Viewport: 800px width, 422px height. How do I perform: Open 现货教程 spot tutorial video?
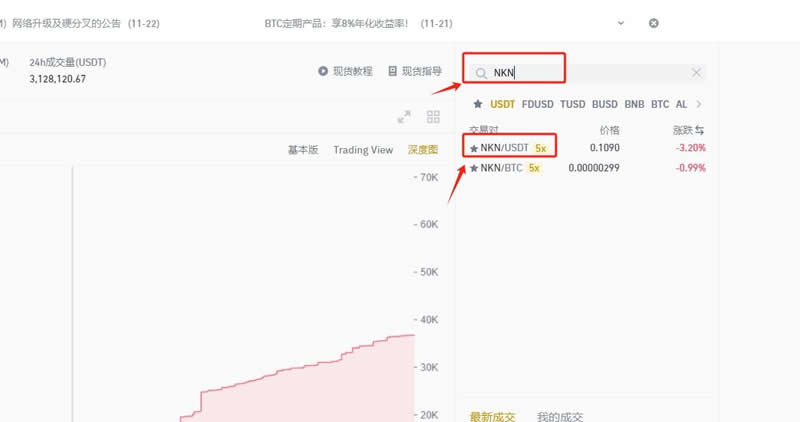[345, 71]
